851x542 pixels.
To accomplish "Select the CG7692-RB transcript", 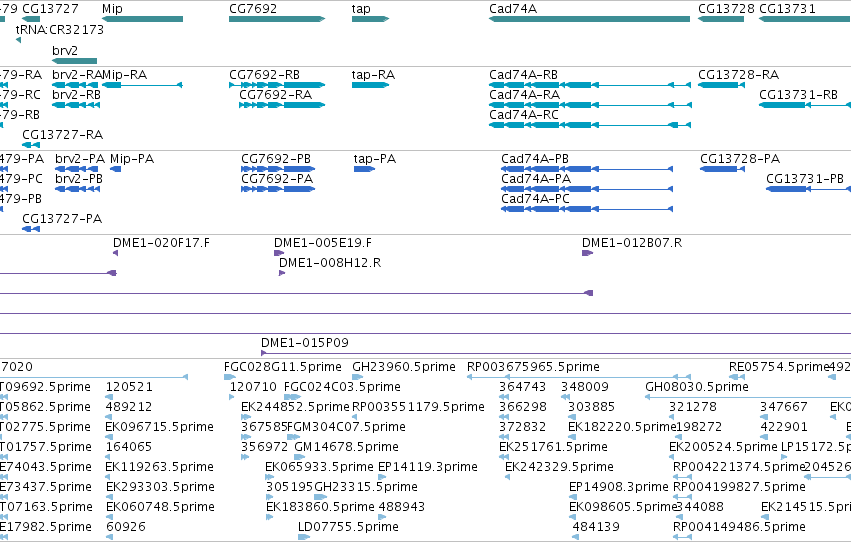I will 277,85.
